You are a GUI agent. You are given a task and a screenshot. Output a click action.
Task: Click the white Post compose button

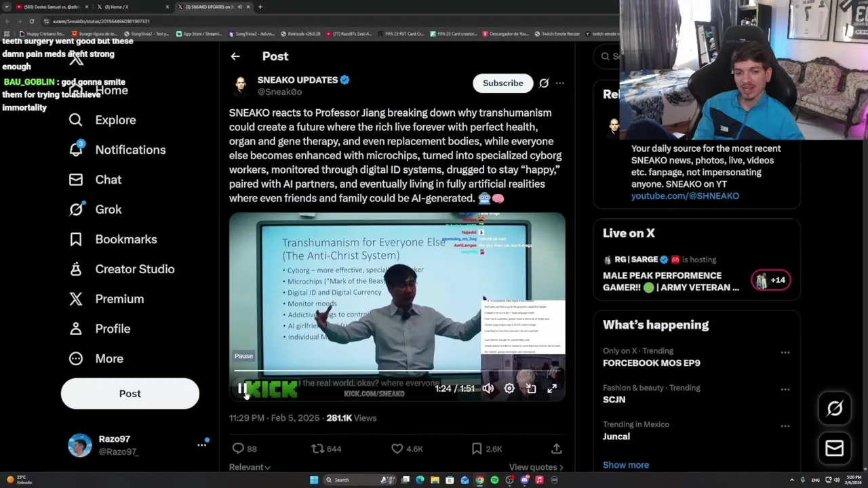[x=130, y=394]
